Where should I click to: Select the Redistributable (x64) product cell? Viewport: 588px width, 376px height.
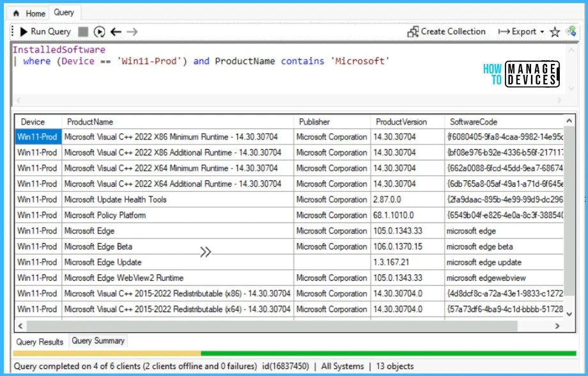pos(178,309)
